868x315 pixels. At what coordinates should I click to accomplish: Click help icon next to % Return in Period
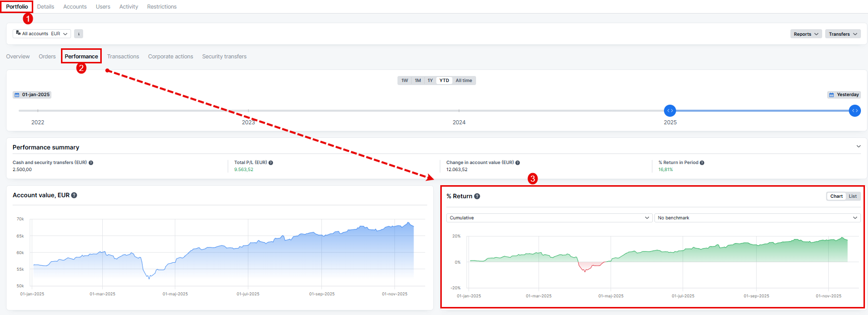pyautogui.click(x=702, y=163)
